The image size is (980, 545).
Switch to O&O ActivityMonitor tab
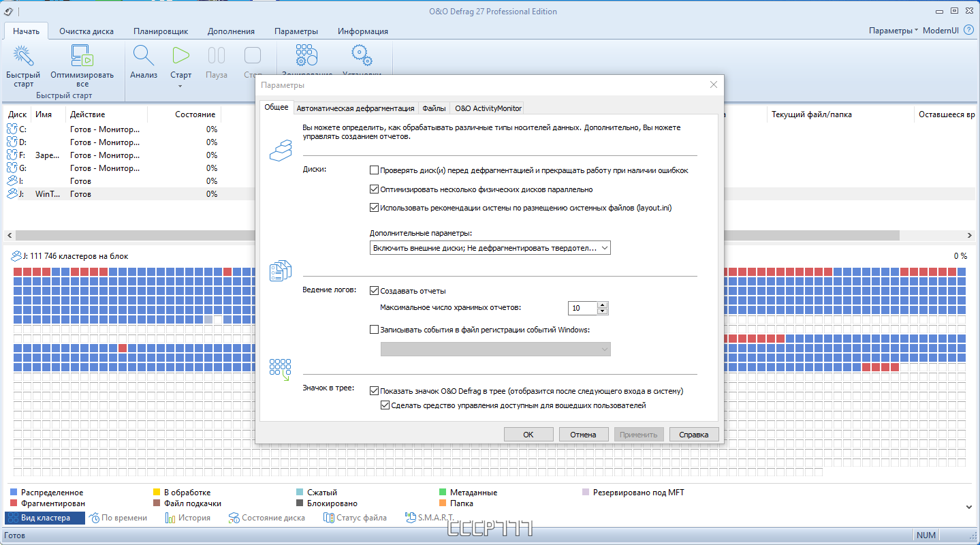(x=488, y=108)
